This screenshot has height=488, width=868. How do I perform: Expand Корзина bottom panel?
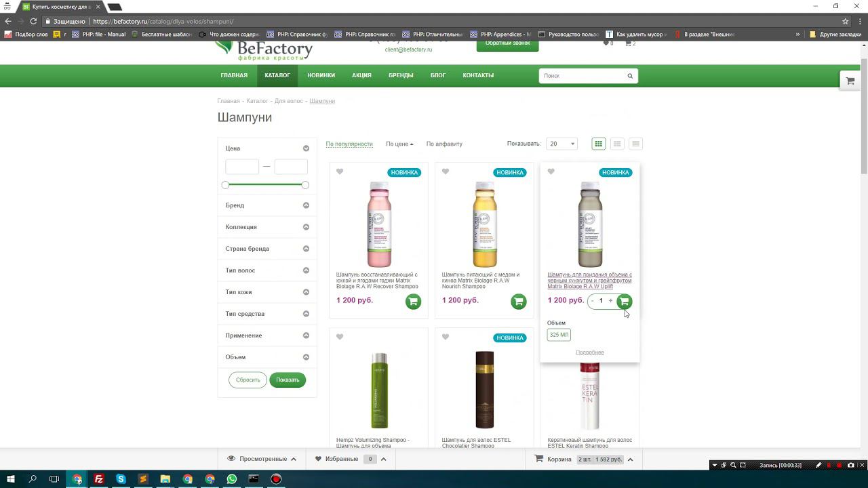(584, 459)
